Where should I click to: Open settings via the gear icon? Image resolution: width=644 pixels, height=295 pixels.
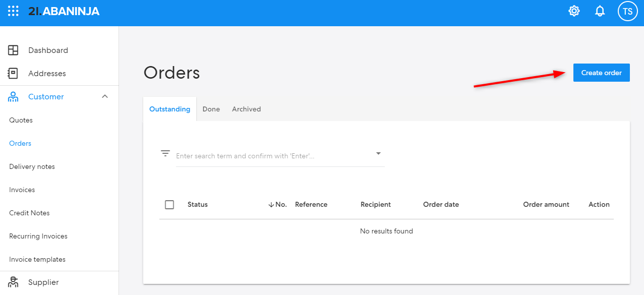point(574,11)
